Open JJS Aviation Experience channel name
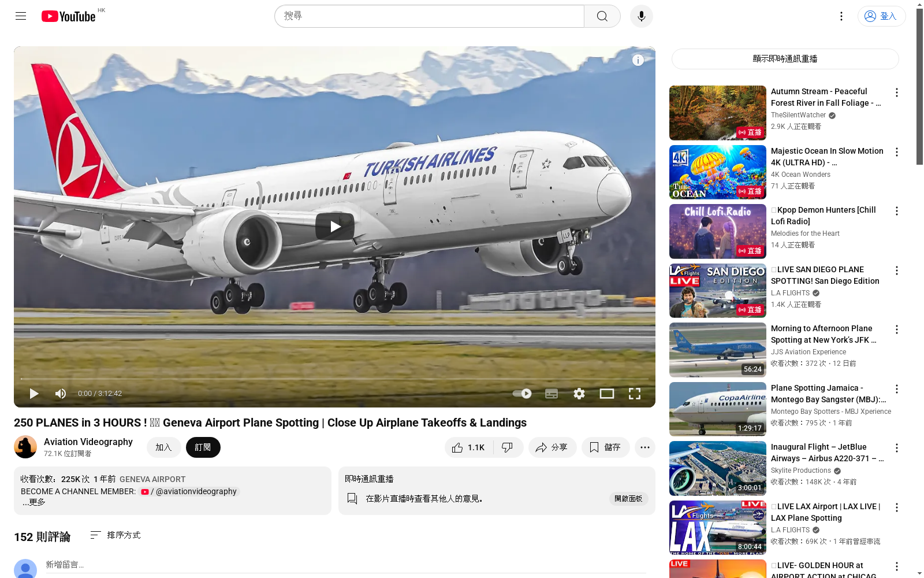Screen dimensions: 924x578 pos(808,352)
